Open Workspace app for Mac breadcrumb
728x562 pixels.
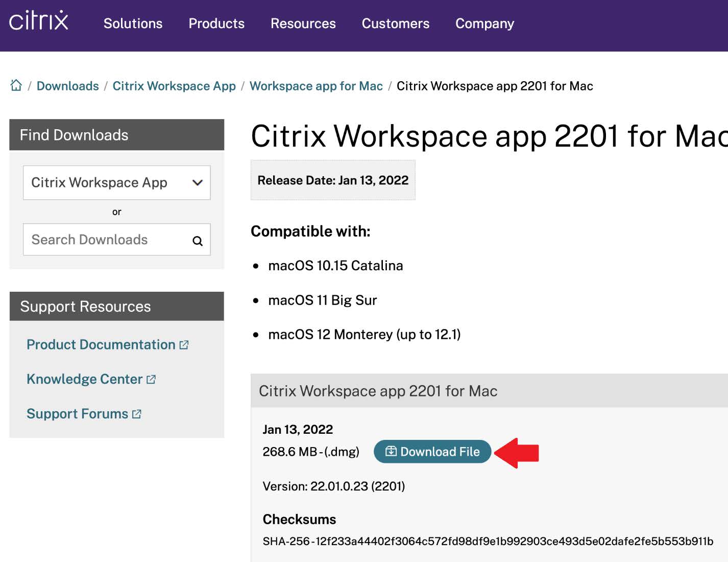click(316, 86)
